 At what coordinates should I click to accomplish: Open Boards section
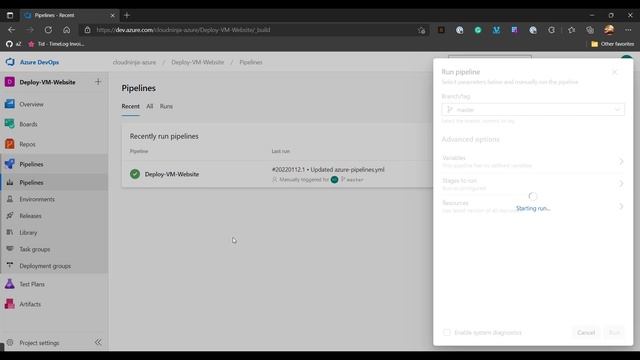[x=28, y=124]
